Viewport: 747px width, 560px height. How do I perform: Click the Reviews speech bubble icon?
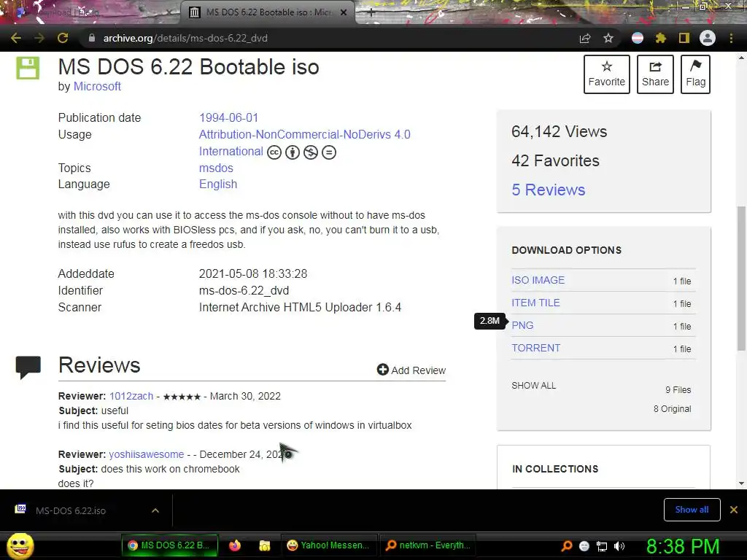28,367
